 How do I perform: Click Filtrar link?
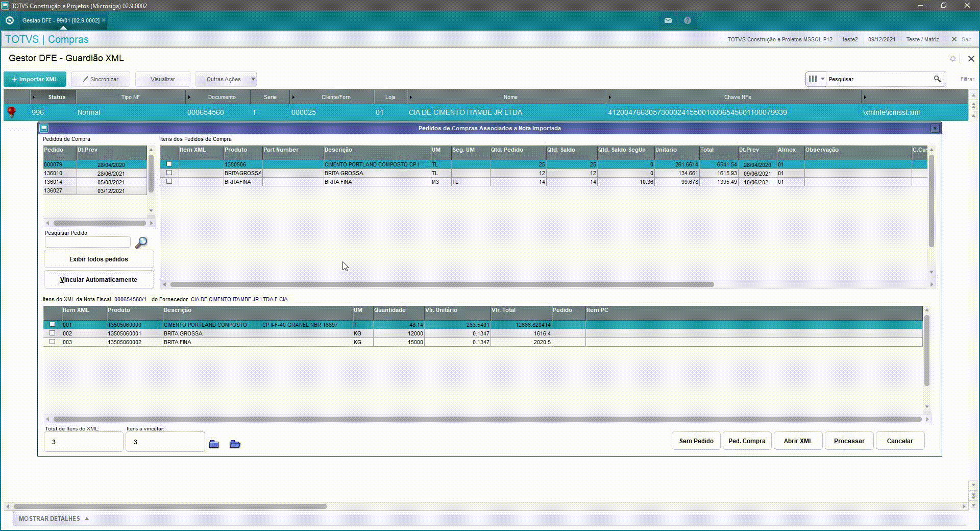(x=967, y=79)
